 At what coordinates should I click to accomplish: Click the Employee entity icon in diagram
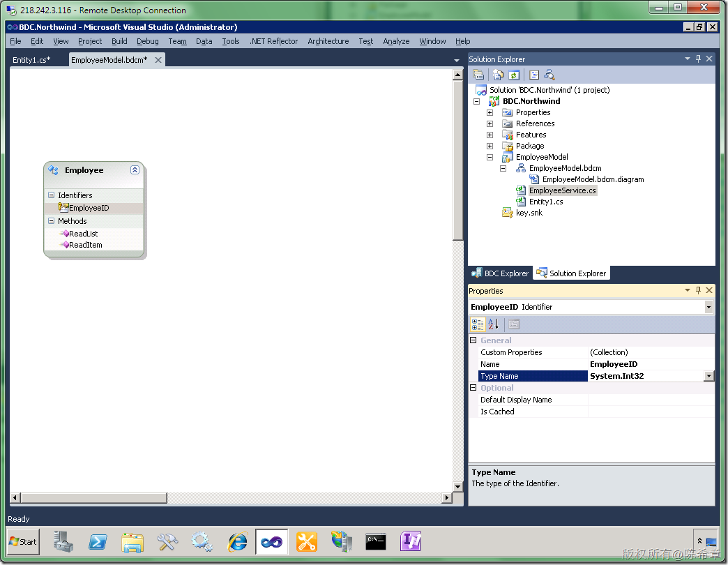(54, 170)
